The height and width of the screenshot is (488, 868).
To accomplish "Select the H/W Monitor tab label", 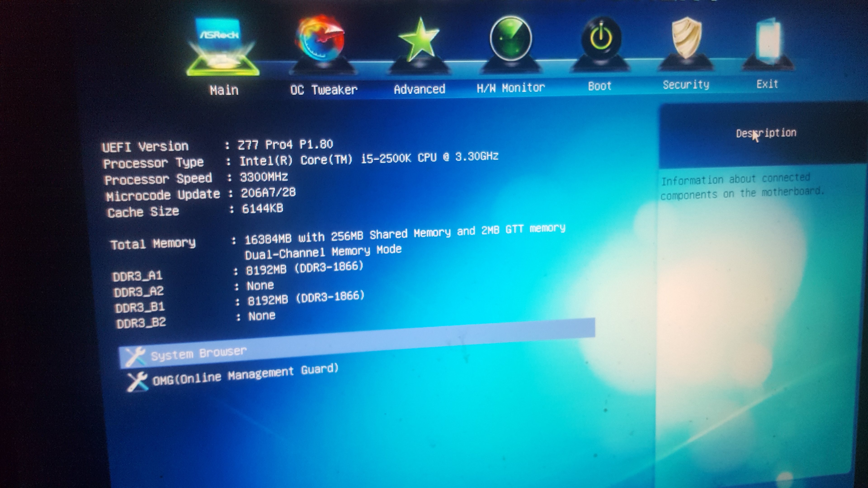I will 510,88.
